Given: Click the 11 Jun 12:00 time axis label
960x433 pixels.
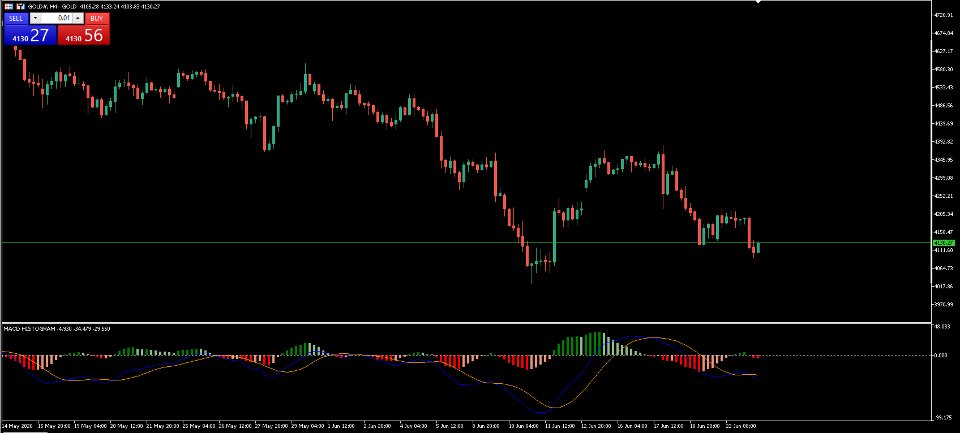Looking at the screenshot, I should 558,424.
